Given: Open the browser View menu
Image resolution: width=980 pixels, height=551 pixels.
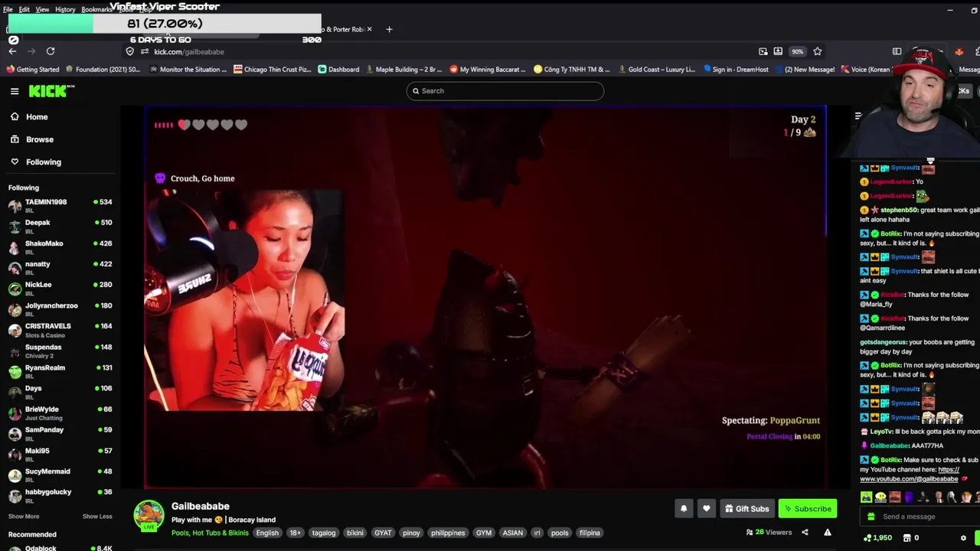Looking at the screenshot, I should (42, 9).
